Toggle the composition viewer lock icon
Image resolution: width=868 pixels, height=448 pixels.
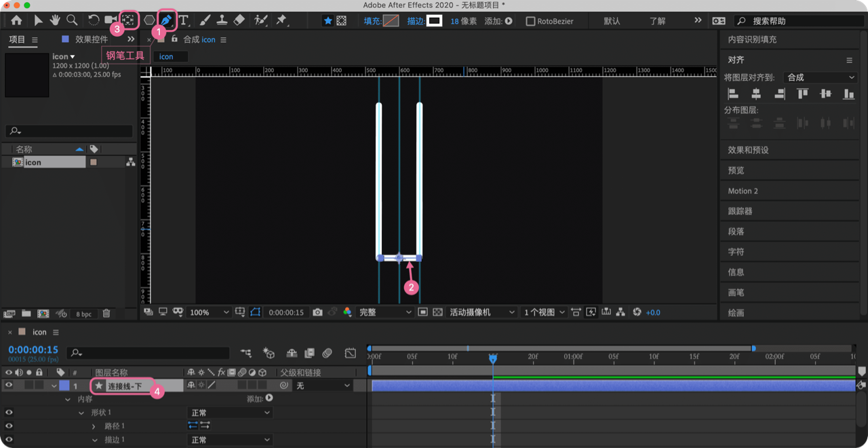tap(174, 39)
